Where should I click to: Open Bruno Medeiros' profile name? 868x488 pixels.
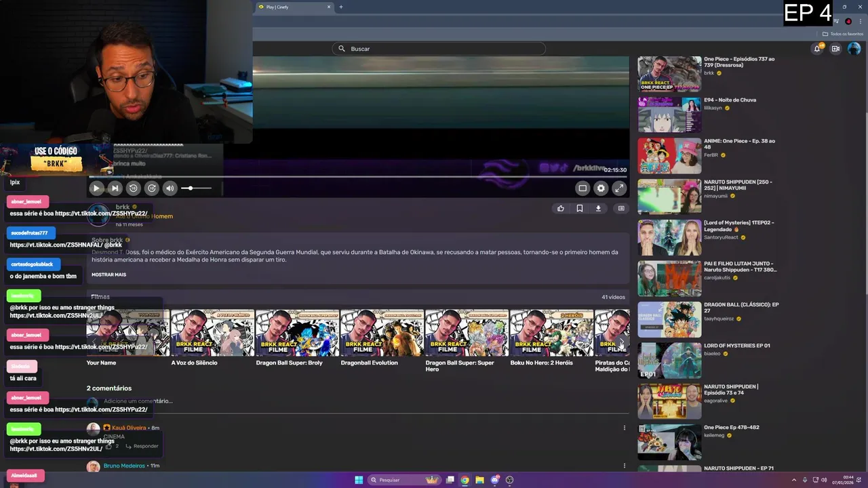click(124, 466)
